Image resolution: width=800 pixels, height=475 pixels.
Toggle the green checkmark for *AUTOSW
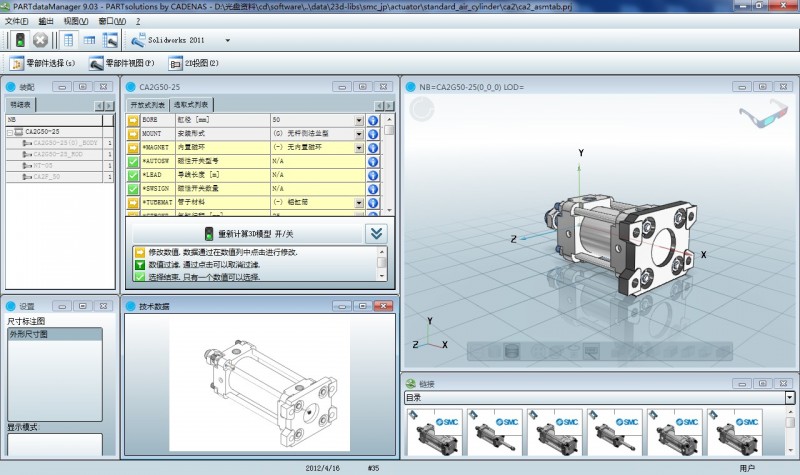point(133,160)
